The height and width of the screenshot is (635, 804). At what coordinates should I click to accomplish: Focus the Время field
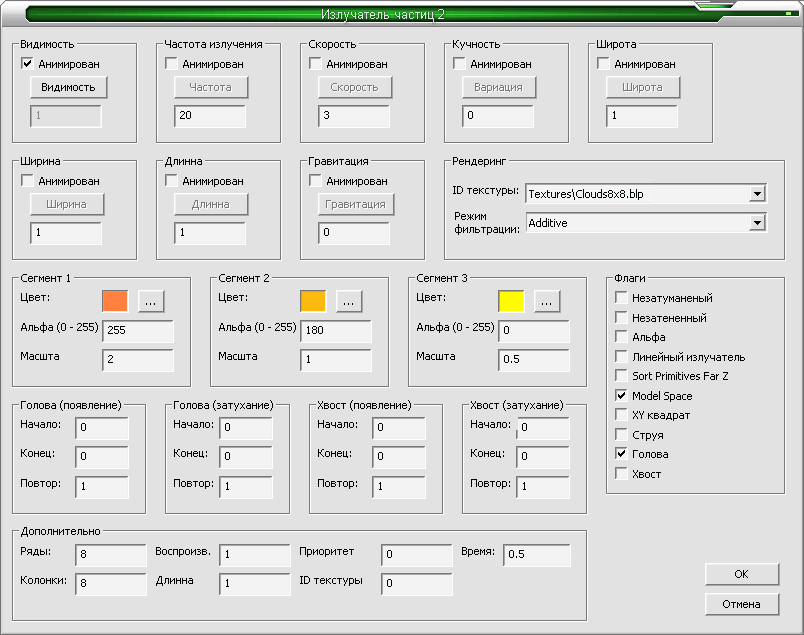pos(537,555)
